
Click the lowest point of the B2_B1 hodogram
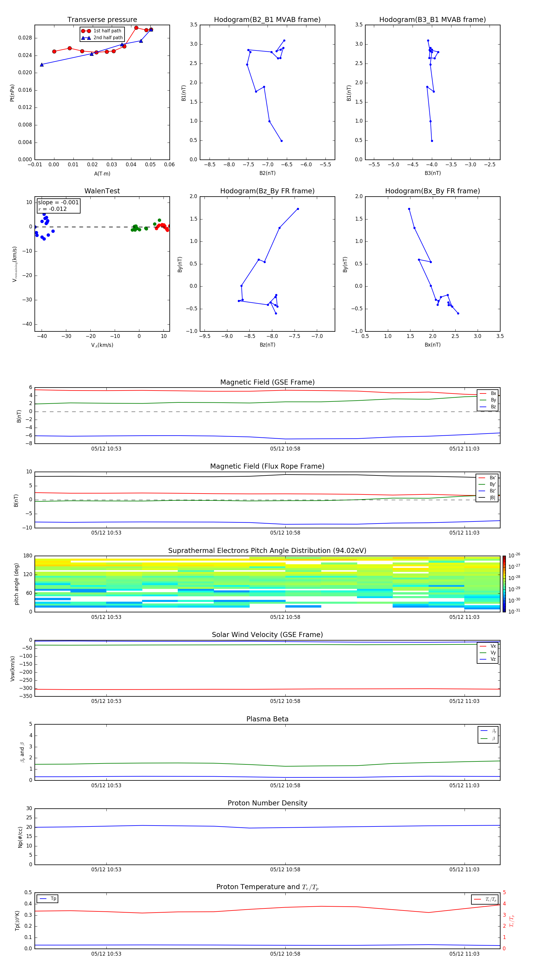click(281, 141)
